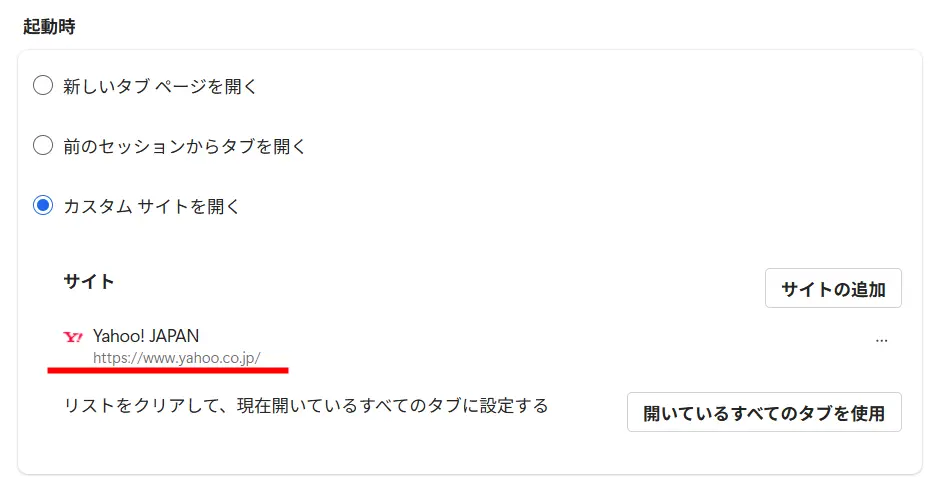Viewport: 941px width, 495px height.
Task: Click the https://www.yahoo.co.jp/ URL text
Action: [x=176, y=357]
